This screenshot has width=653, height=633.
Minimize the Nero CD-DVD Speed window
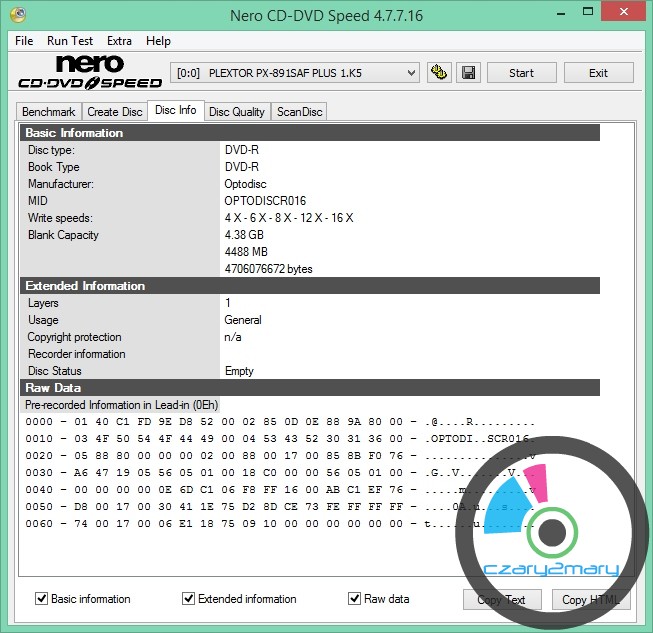click(541, 15)
